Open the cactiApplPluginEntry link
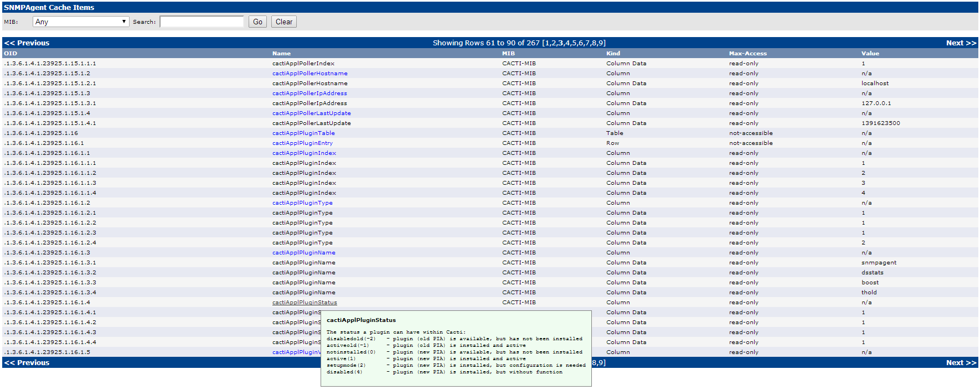This screenshot has width=980, height=390. 302,143
